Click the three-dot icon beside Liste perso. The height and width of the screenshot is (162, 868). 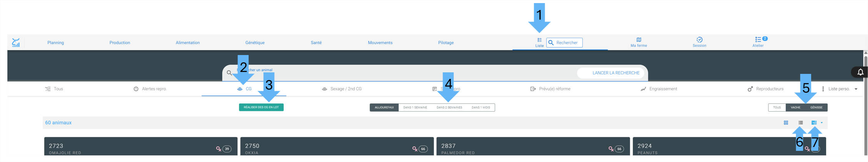point(823,89)
